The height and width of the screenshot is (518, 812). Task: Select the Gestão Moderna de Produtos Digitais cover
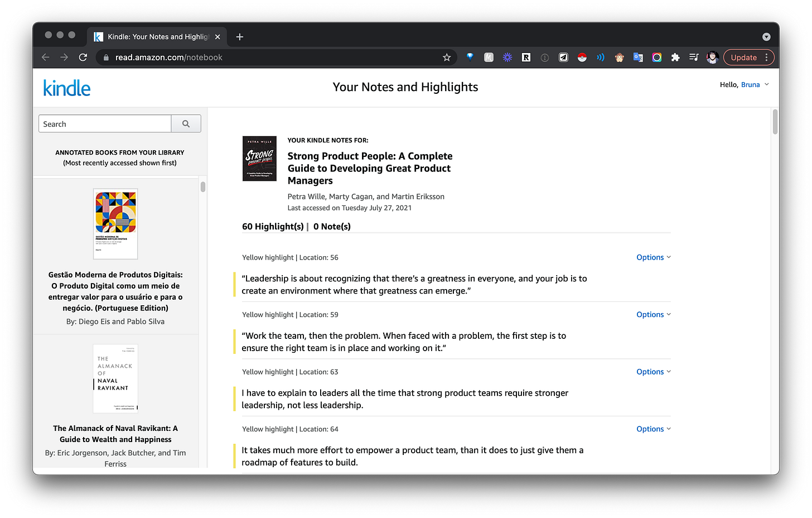pyautogui.click(x=115, y=224)
